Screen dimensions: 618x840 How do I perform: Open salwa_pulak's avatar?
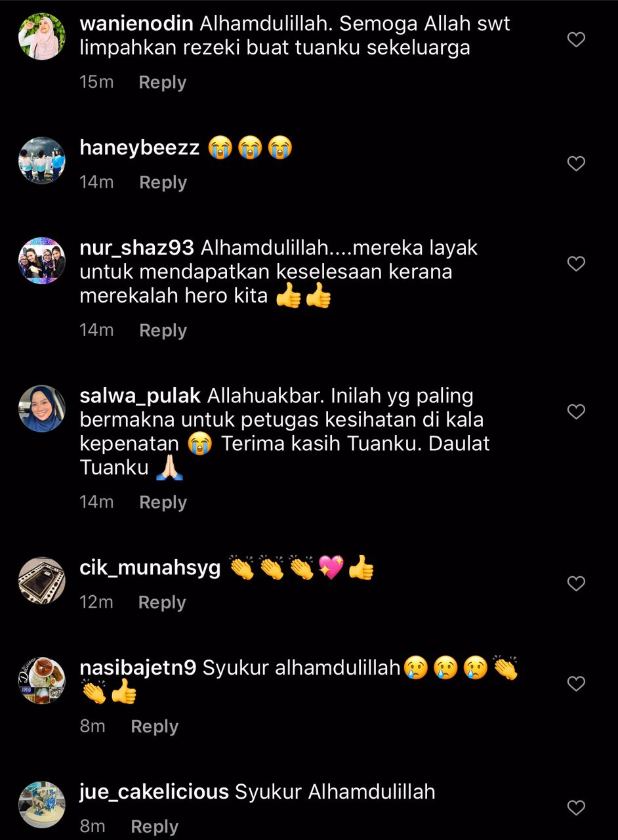pyautogui.click(x=42, y=408)
